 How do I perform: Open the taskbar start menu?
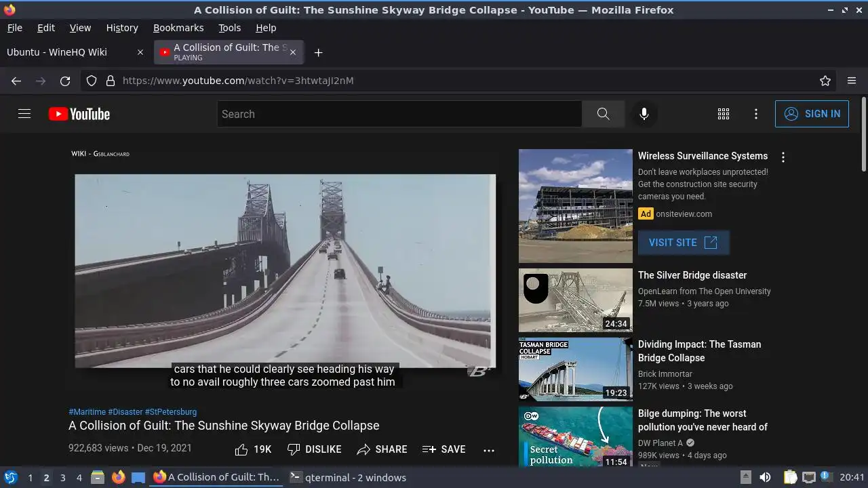(x=10, y=477)
